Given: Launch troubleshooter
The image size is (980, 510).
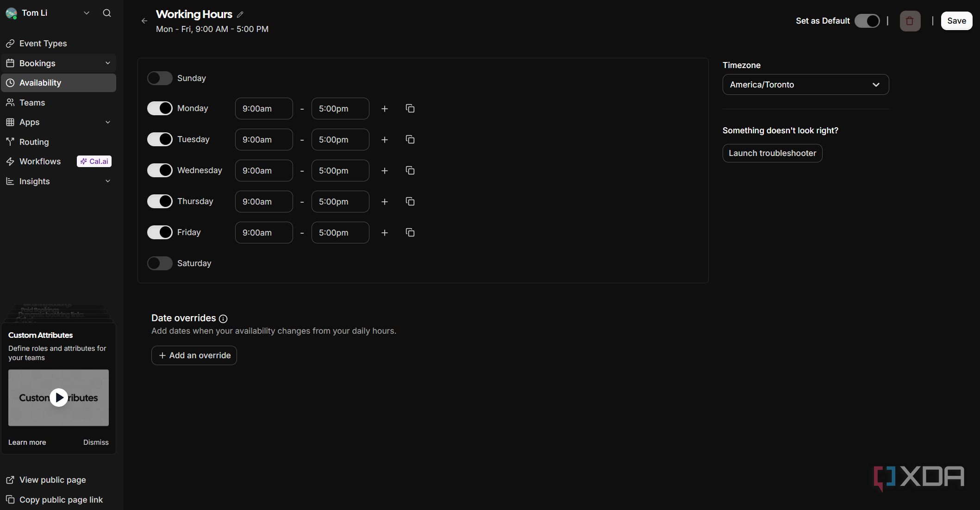Looking at the screenshot, I should coord(772,153).
